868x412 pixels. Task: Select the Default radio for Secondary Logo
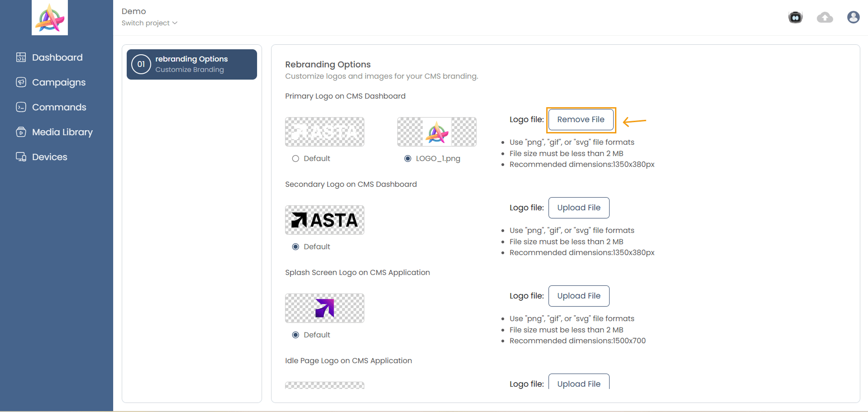click(296, 247)
